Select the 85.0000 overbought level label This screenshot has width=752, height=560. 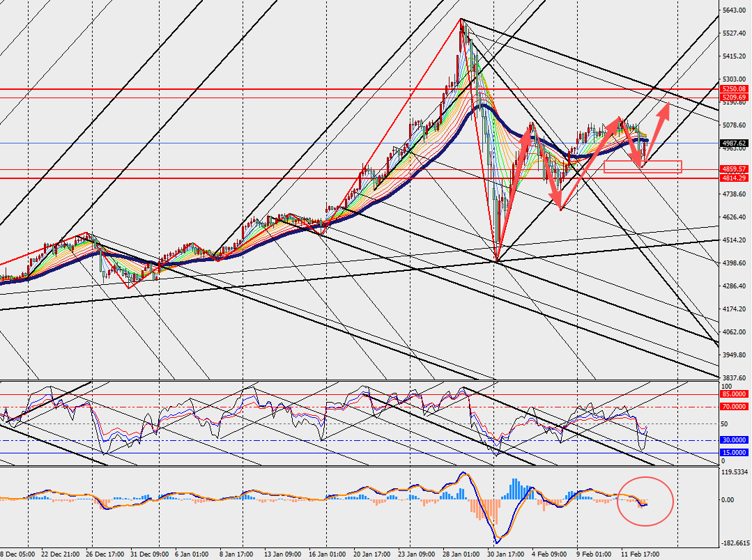coord(735,394)
